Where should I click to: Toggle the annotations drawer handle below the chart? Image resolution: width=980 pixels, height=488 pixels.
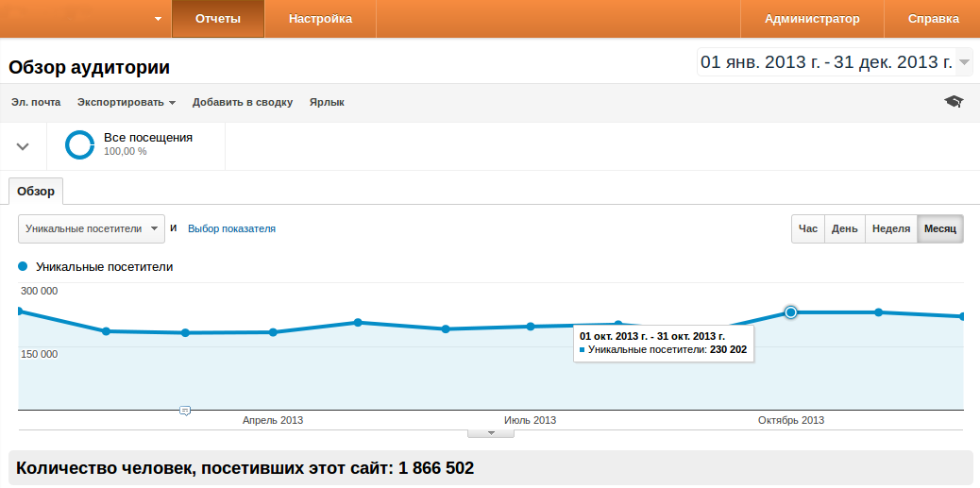coord(491,433)
